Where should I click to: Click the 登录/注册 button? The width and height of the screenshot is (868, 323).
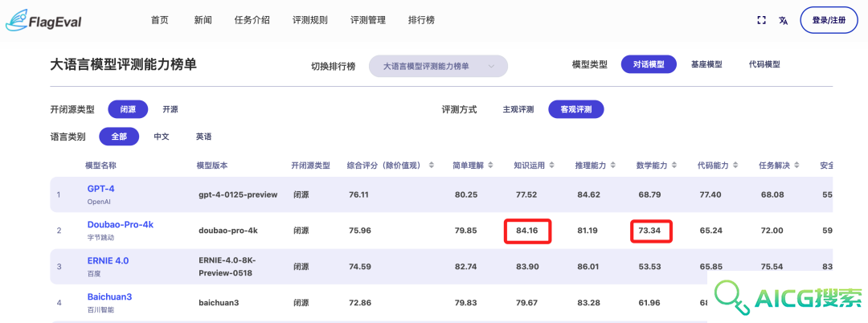[829, 20]
